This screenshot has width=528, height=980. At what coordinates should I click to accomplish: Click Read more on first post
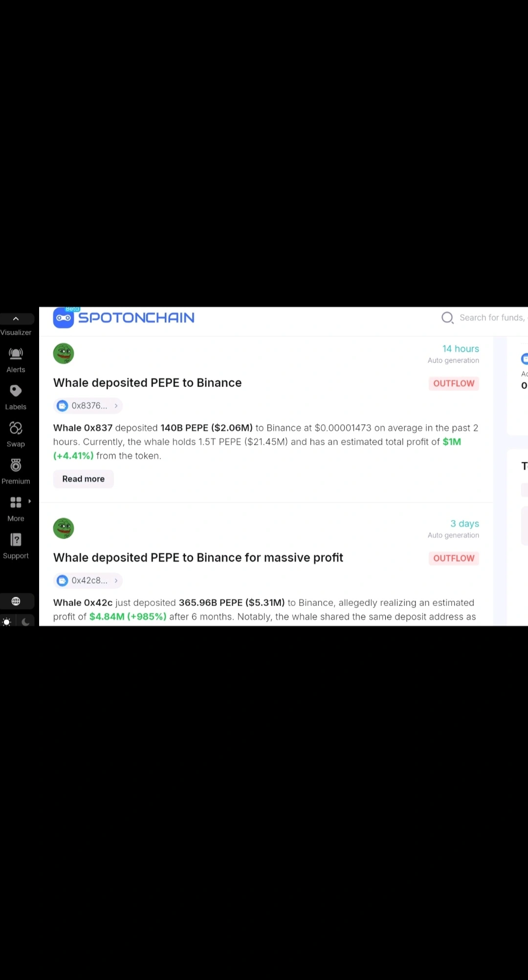(x=84, y=479)
